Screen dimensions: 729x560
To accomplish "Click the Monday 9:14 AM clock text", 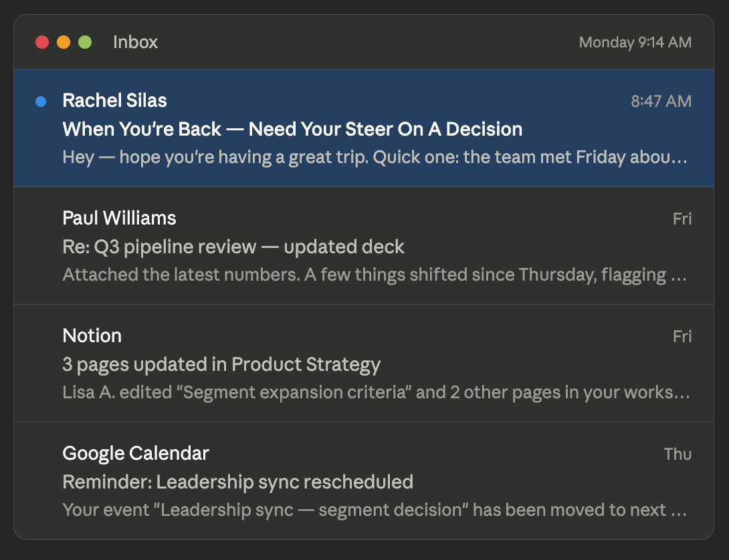I will pyautogui.click(x=635, y=42).
